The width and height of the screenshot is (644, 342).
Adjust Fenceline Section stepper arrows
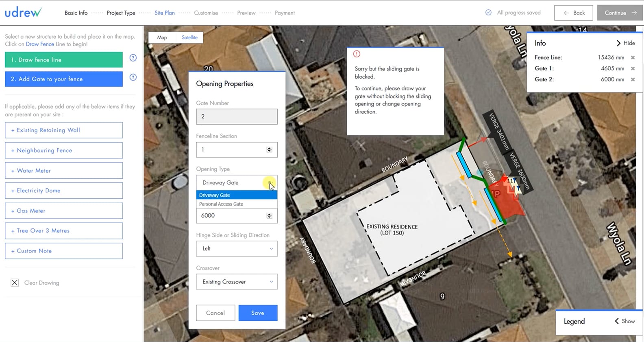pos(269,150)
